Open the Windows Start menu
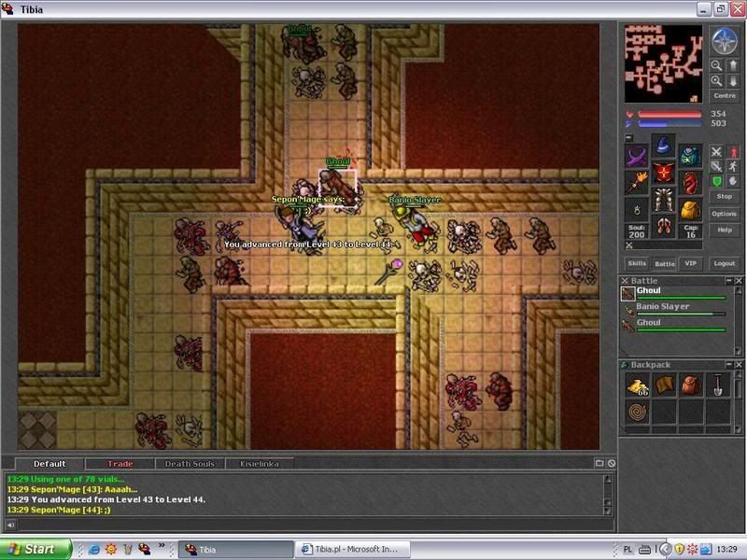The width and height of the screenshot is (747, 560). [35, 550]
